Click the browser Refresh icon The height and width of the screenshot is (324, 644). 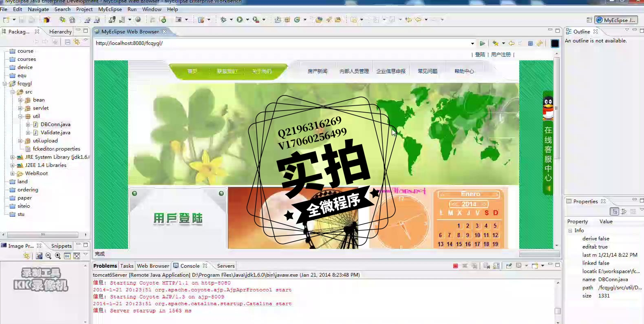pos(540,43)
